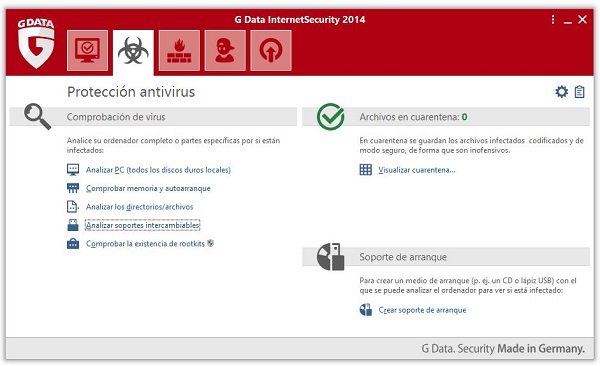Click the toolbox icon beside rootkits check
600x366 pixels.
(x=73, y=243)
